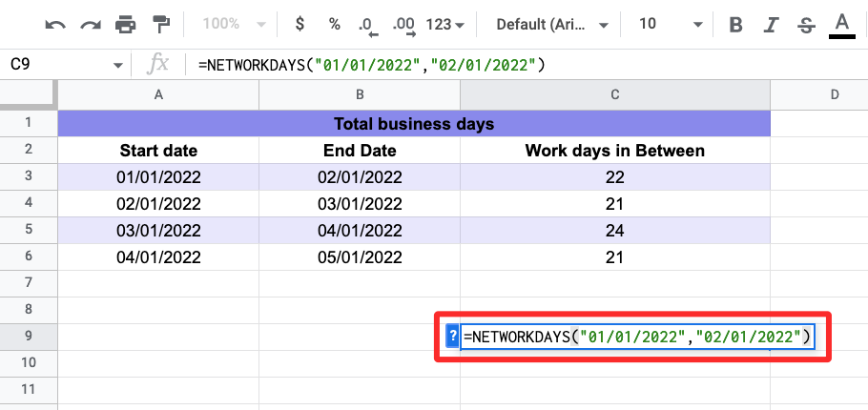The height and width of the screenshot is (410, 868).
Task: Click the Print icon
Action: point(125,24)
